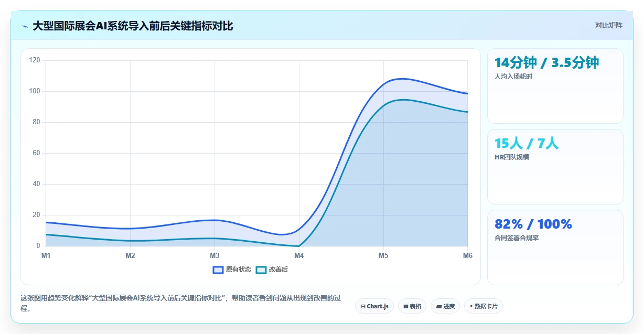Open the 82% / 100% metric card
The height and width of the screenshot is (334, 644).
coord(555,247)
